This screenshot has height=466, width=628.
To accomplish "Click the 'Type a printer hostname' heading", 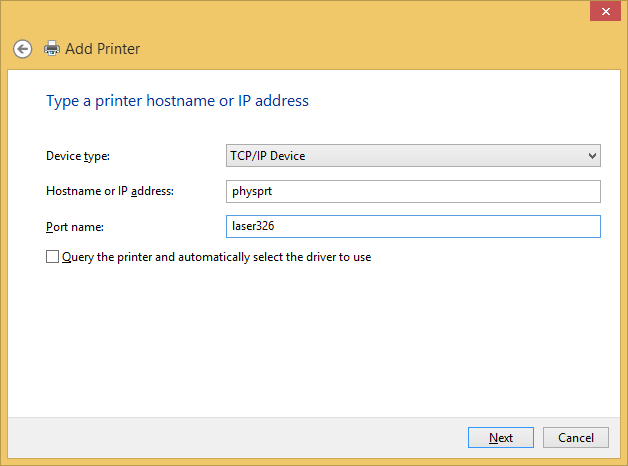I will click(x=178, y=101).
